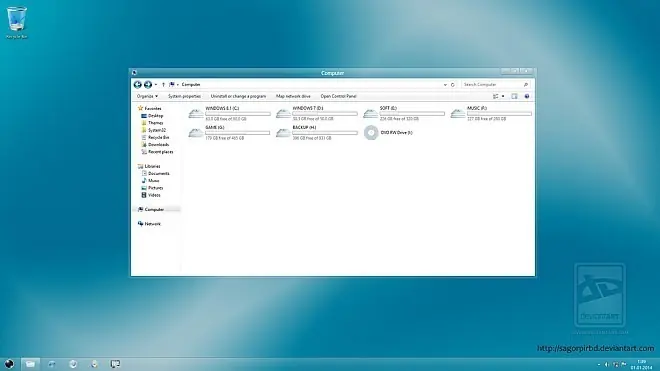This screenshot has height=371, width=660.
Task: Go forward with the Forward arrow
Action: 148,85
